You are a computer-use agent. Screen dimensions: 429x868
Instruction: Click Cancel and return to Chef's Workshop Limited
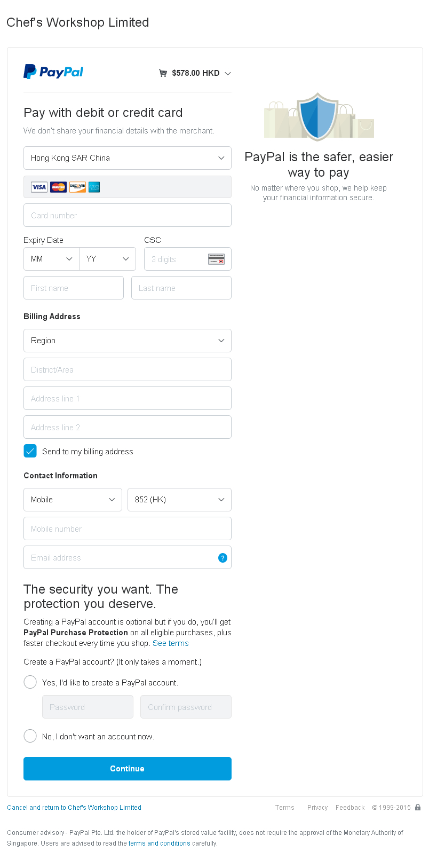point(74,808)
